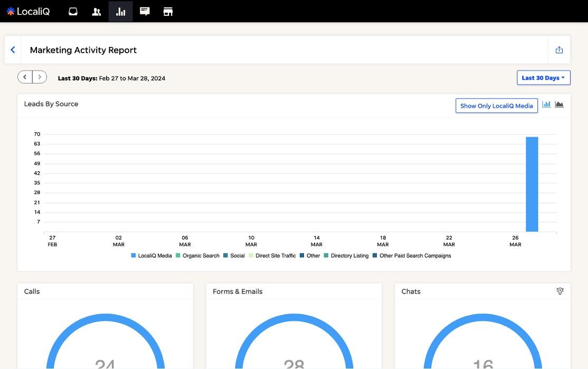Click the lightbulb icon in Chats card
This screenshot has width=588, height=369.
click(560, 291)
